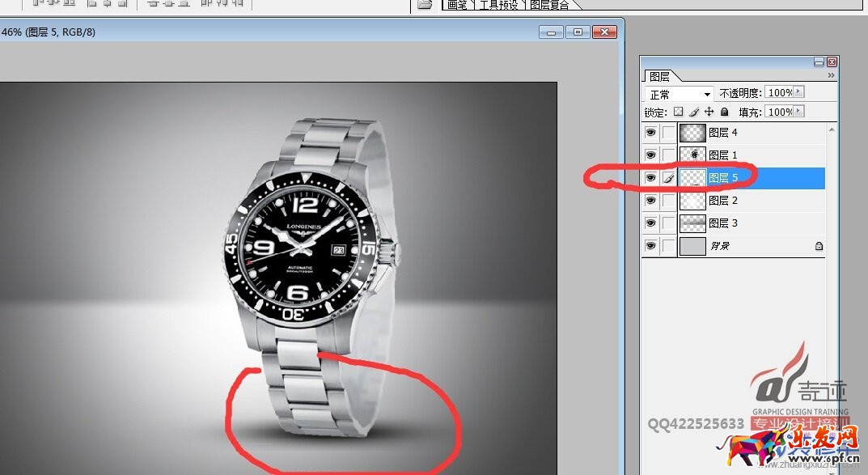Open the 正常 blend mode dropdown
Viewport: 868px width, 475px height.
pos(680,94)
